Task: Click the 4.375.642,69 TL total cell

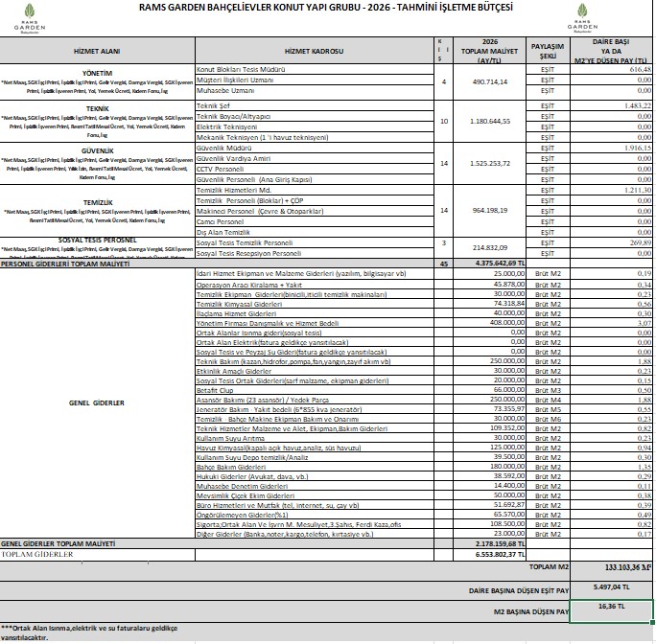Action: (489, 264)
